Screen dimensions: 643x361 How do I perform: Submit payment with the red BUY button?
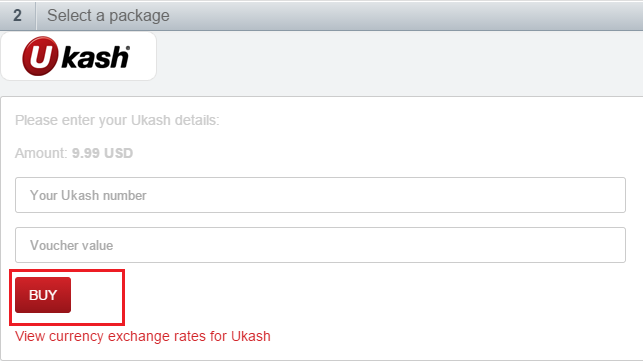click(x=43, y=295)
